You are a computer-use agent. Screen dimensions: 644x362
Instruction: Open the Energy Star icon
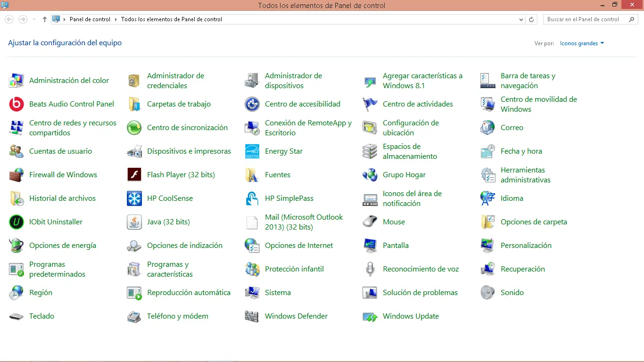coord(252,151)
